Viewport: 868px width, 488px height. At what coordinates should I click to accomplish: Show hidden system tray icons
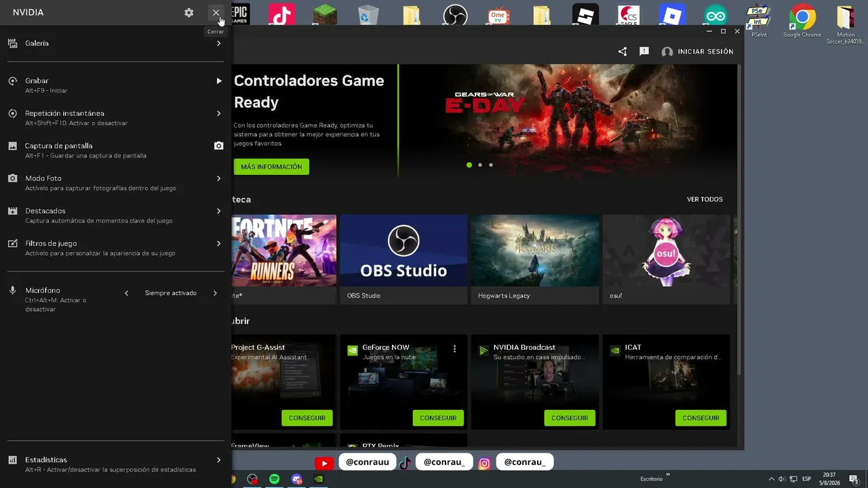(771, 479)
